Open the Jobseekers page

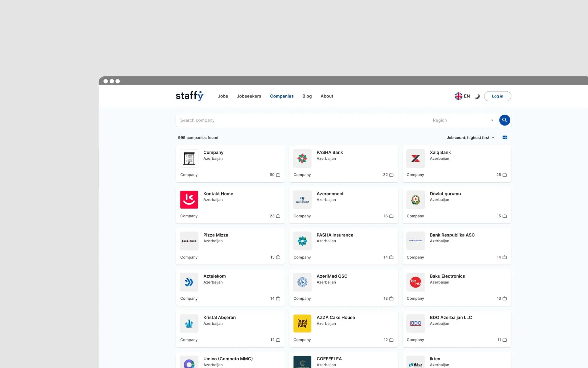pyautogui.click(x=249, y=96)
